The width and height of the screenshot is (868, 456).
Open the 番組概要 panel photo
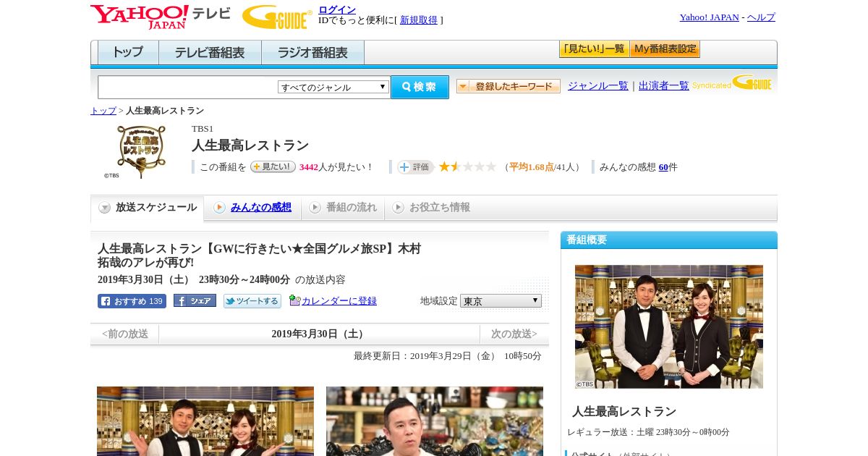(x=669, y=326)
